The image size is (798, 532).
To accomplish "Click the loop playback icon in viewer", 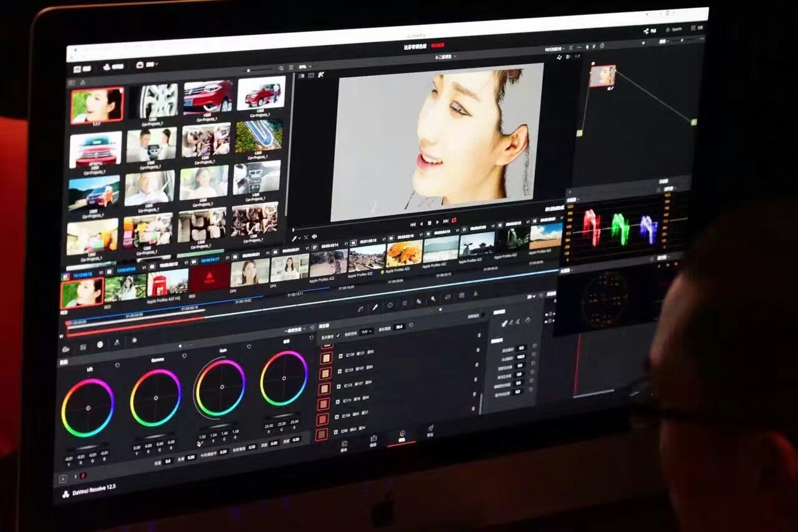I will [x=454, y=220].
